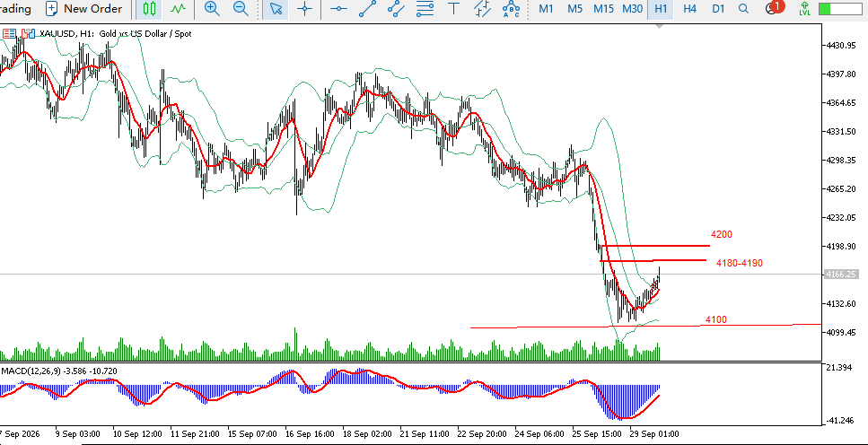868x445 pixels.
Task: Select the trendline drawing tool
Action: [x=367, y=9]
